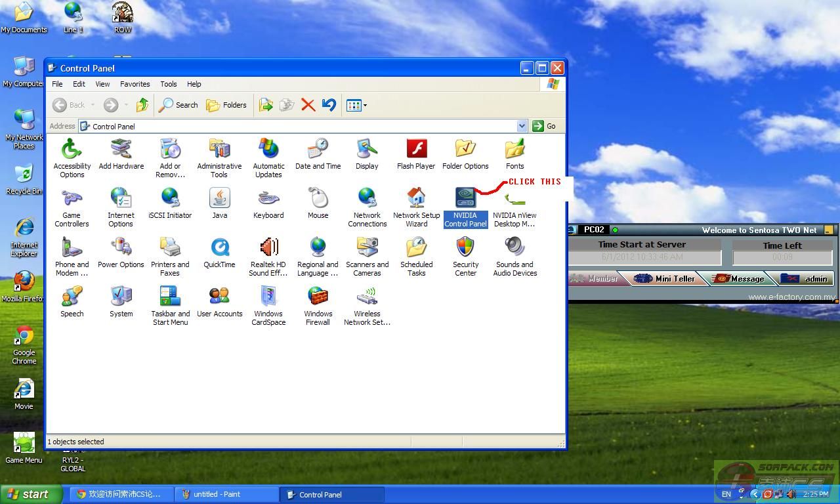Toggle the Folders pane button
Viewport: 840px width, 504px height.
[226, 105]
